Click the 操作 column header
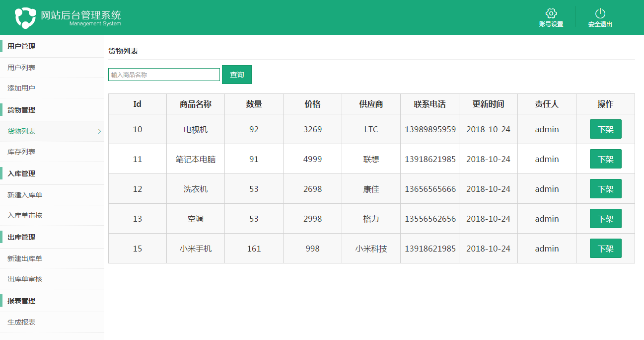Image resolution: width=644 pixels, height=340 pixels. 605,104
